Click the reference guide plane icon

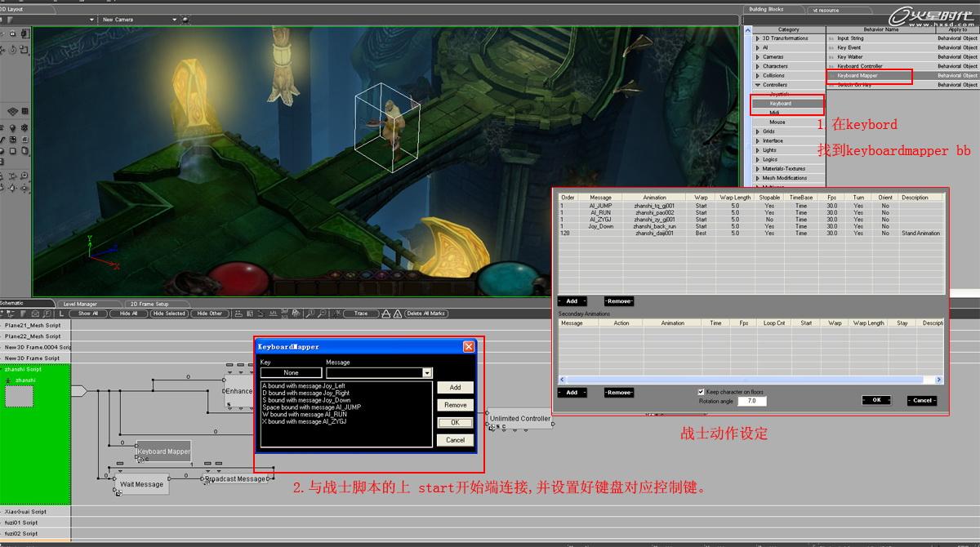(x=12, y=111)
